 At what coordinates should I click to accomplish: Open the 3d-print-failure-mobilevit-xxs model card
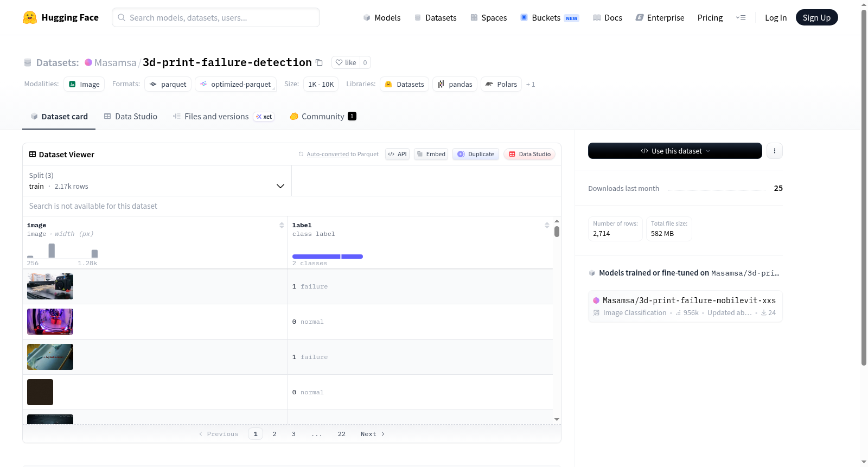click(685, 306)
